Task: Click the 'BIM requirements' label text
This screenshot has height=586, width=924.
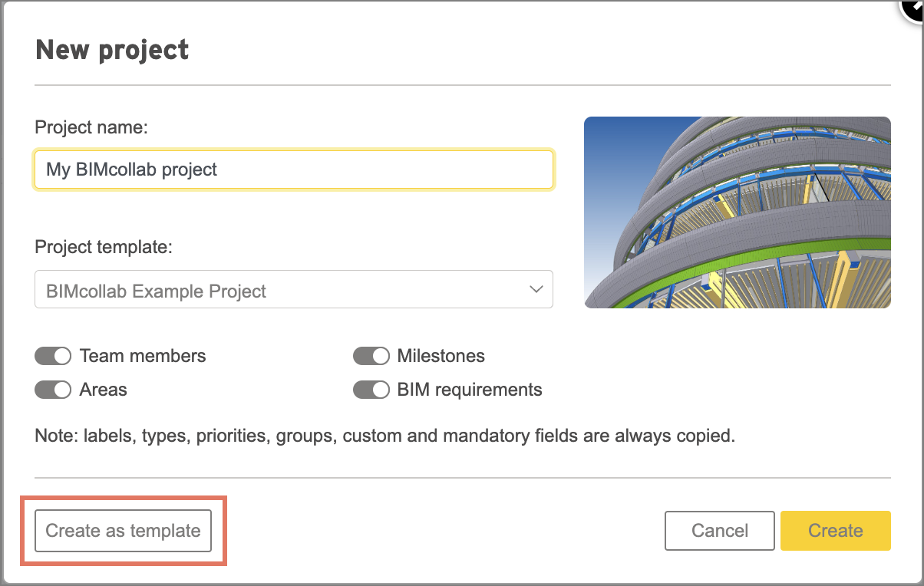Action: coord(470,390)
